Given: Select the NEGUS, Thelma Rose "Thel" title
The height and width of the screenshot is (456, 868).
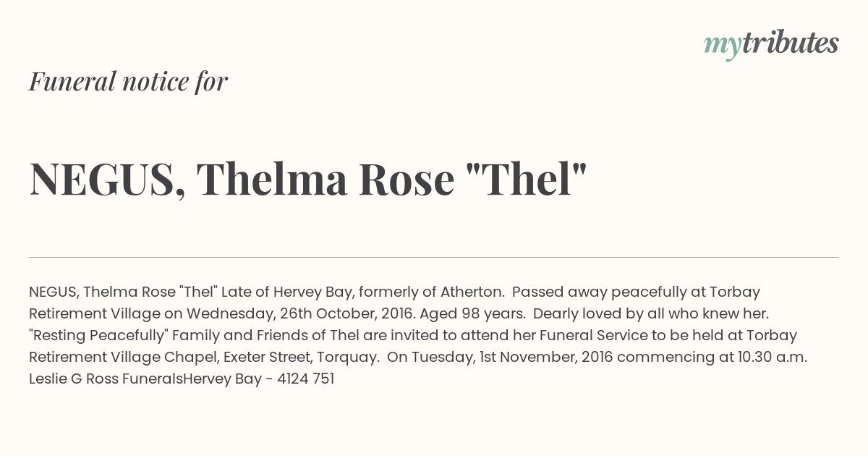Looking at the screenshot, I should pos(307,179).
